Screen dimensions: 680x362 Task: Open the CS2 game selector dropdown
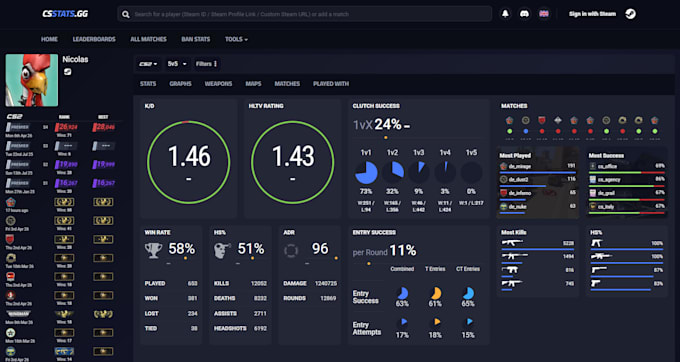(148, 64)
